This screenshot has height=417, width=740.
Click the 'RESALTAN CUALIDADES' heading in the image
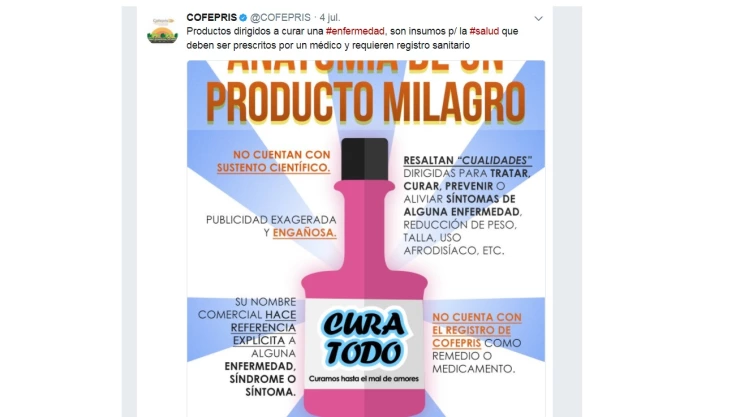click(468, 160)
